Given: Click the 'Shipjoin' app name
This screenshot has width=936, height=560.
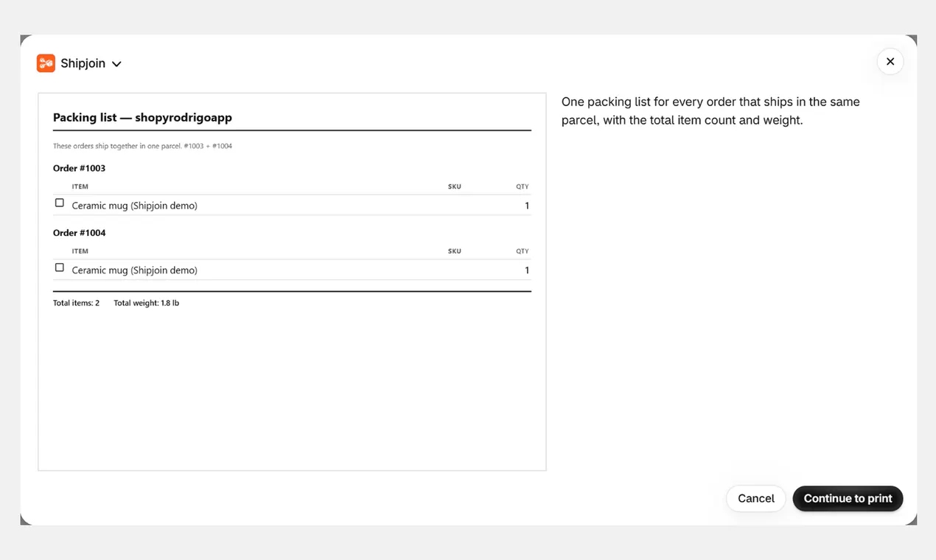Looking at the screenshot, I should (83, 63).
